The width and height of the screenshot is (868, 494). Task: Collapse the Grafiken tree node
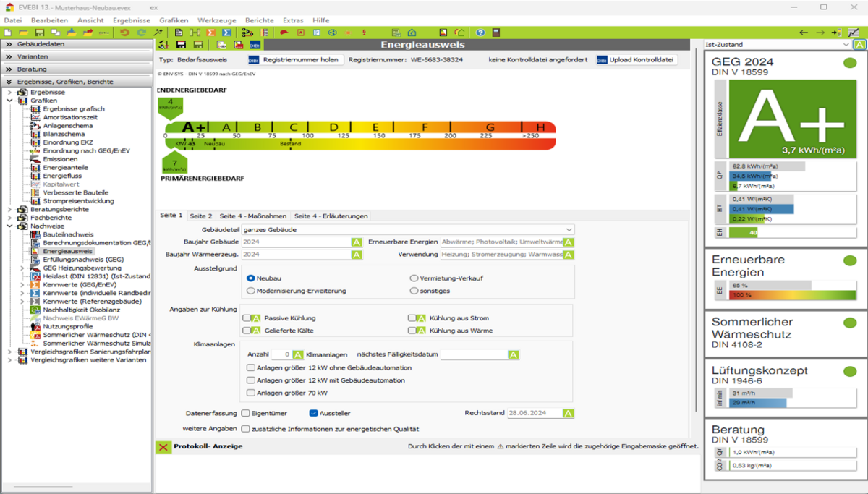pyautogui.click(x=9, y=101)
